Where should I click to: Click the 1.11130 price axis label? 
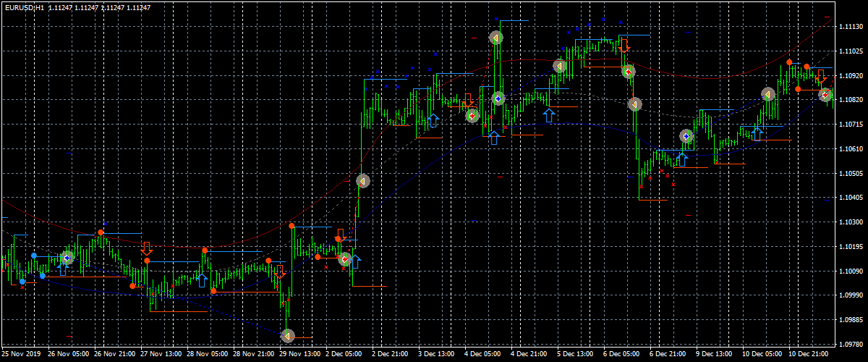[x=849, y=27]
